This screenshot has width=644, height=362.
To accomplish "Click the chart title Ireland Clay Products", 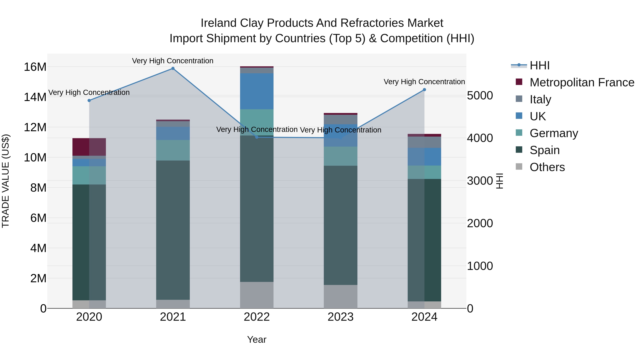I will pos(322,23).
